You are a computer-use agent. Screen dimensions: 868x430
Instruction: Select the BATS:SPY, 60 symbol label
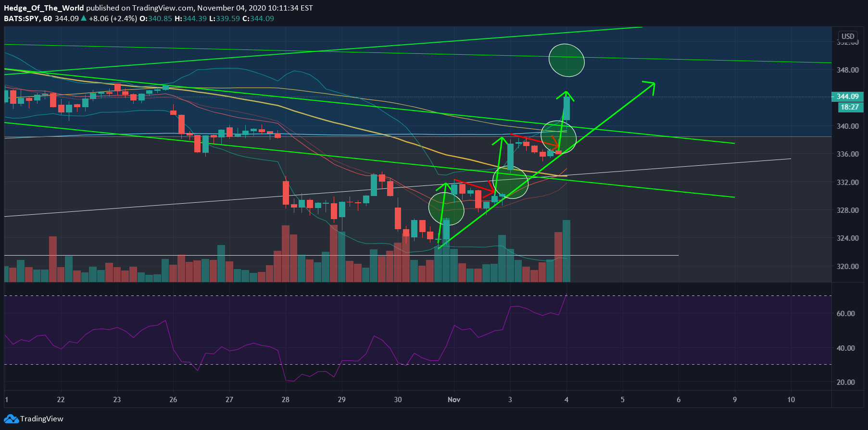(28, 19)
